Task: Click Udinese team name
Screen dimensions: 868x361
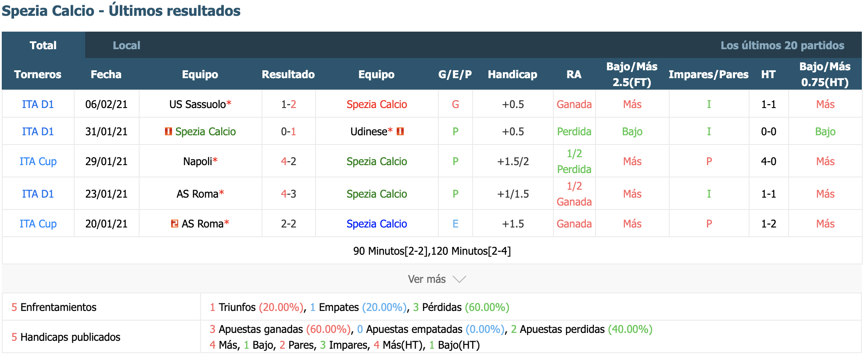Action: pos(369,131)
